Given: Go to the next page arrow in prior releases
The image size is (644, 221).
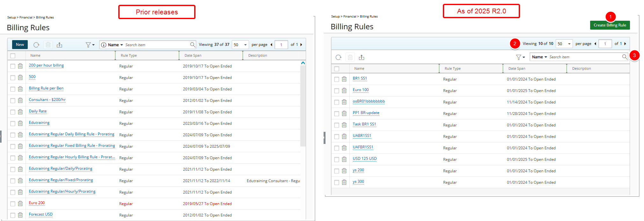Looking at the screenshot, I should 301,45.
